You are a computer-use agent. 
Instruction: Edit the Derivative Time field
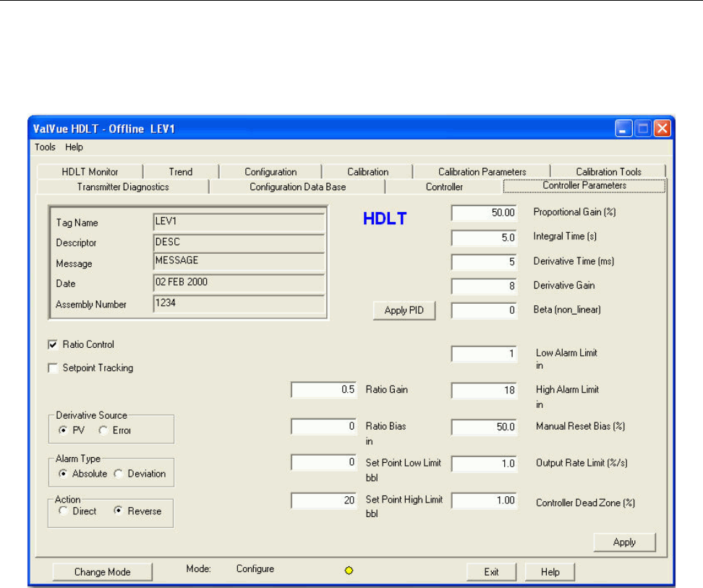(484, 262)
